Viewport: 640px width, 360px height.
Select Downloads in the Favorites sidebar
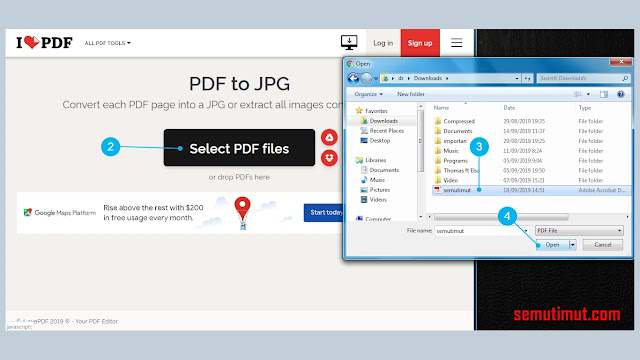click(383, 121)
